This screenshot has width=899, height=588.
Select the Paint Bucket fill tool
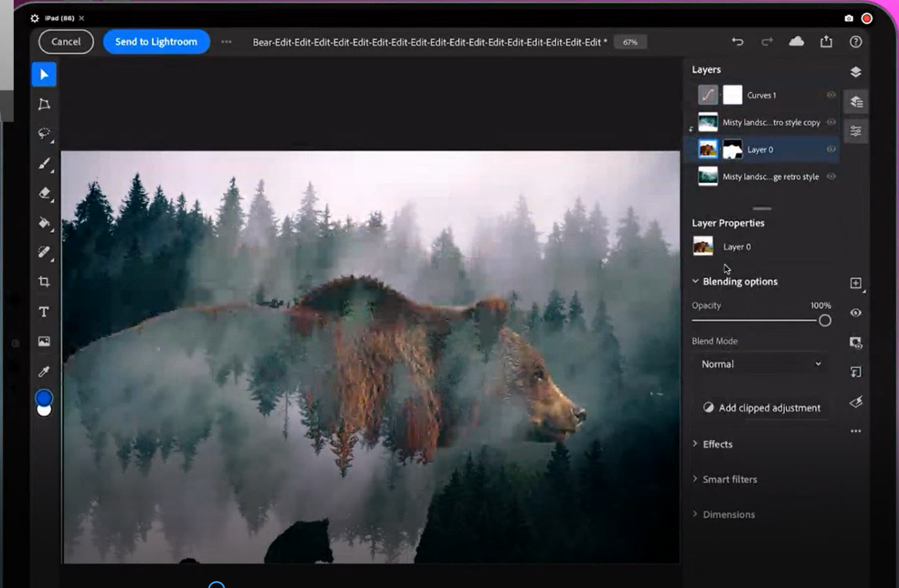click(44, 223)
